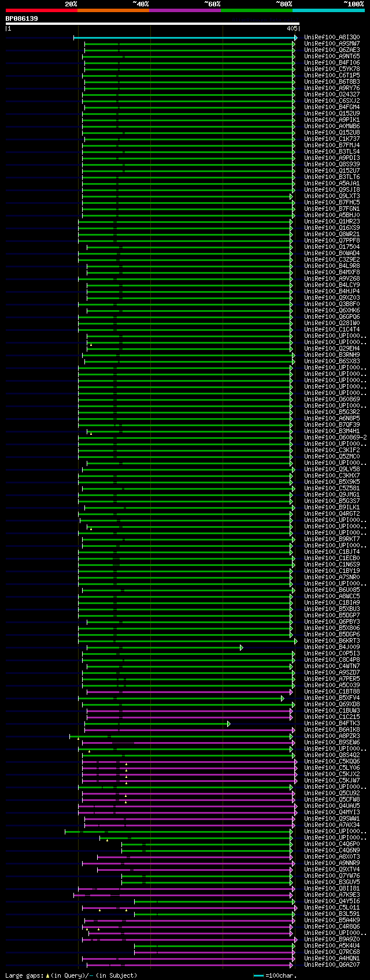Click the label UniRef100_Q9XTV4
The width and height of the screenshot is (370, 980).
click(x=332, y=870)
